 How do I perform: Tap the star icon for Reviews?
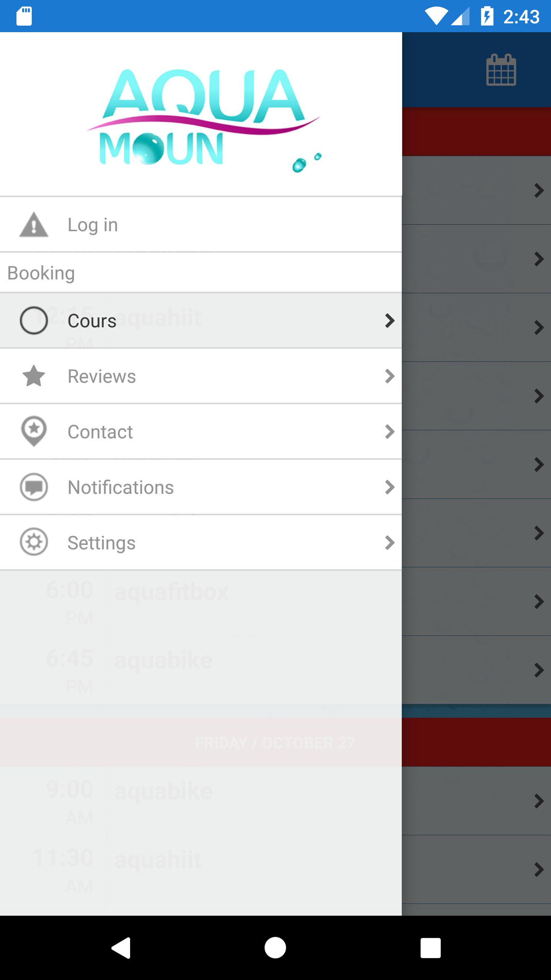[34, 376]
